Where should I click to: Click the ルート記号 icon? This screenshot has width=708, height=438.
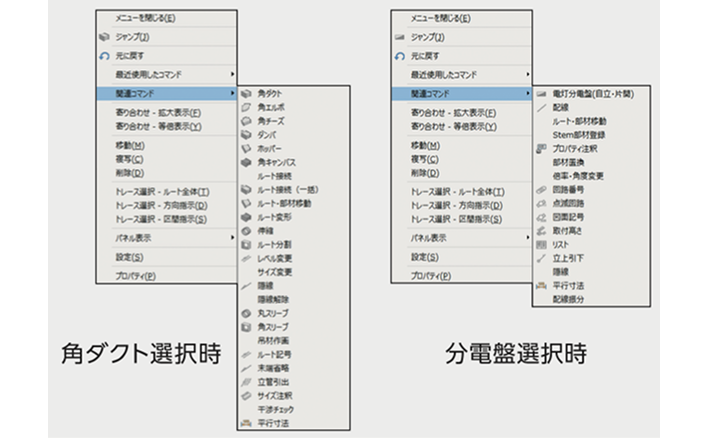246,354
